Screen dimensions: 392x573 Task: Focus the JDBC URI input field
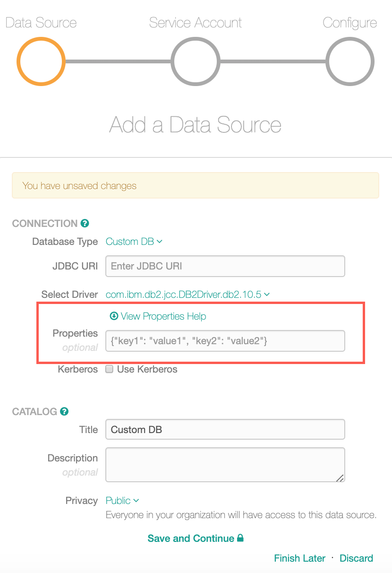pos(225,266)
